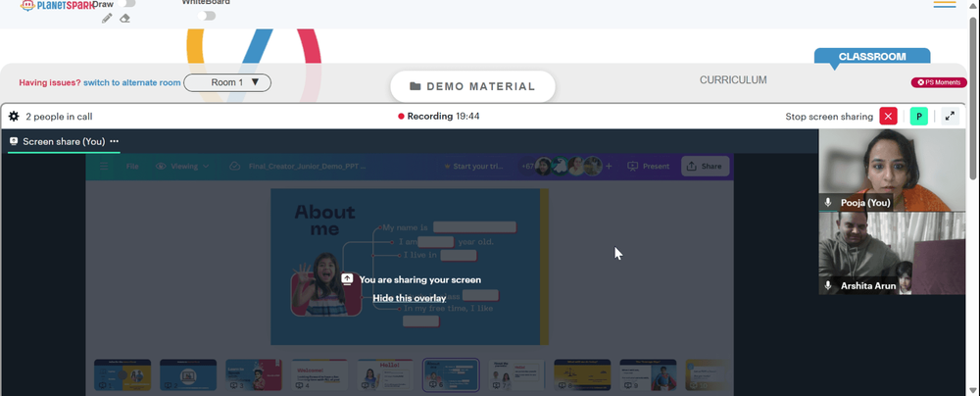Stop screen sharing with red X button
Viewport: 980px width, 396px height.
(888, 117)
